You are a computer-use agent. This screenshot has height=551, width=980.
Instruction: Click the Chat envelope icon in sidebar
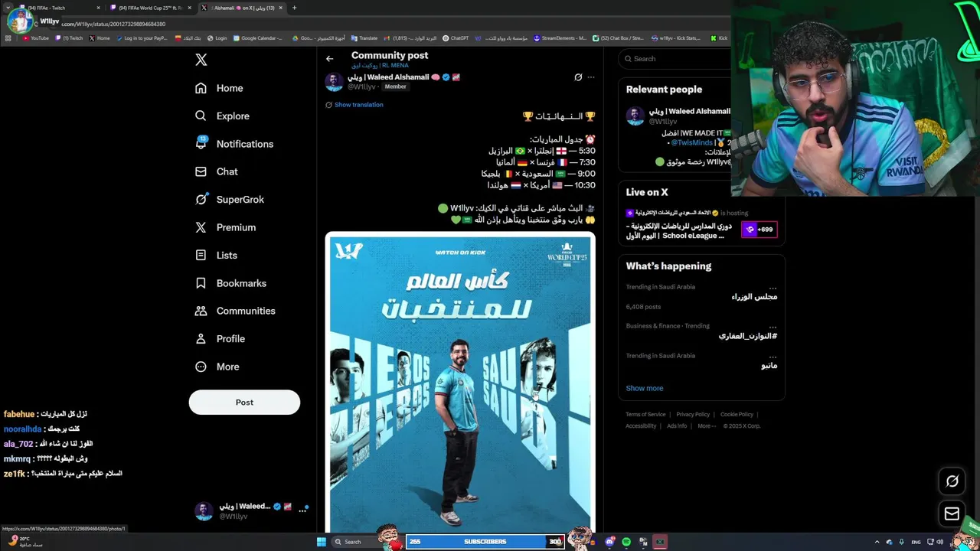(201, 171)
